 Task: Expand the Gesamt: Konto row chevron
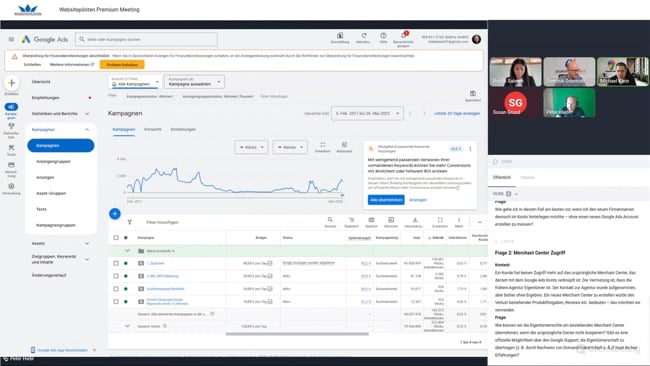pyautogui.click(x=127, y=326)
